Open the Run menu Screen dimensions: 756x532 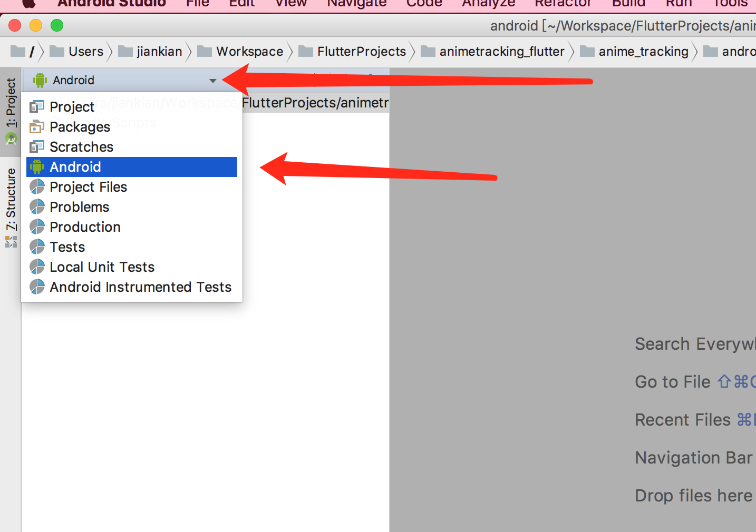tap(679, 3)
